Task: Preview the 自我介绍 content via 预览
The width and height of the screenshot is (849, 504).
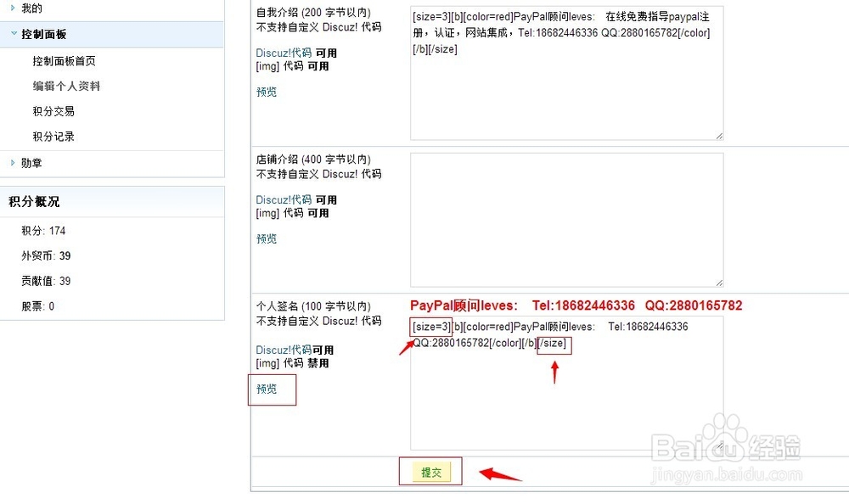Action: [x=266, y=92]
